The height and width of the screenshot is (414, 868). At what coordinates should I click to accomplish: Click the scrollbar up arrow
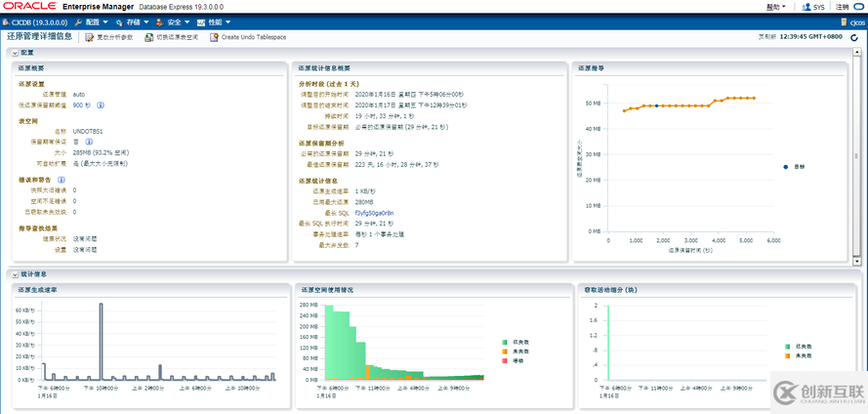click(x=857, y=51)
